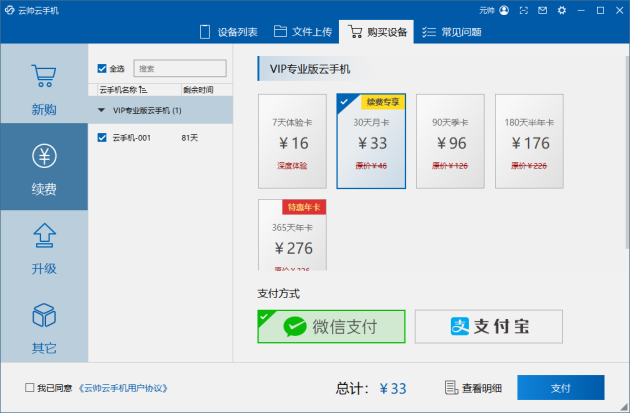Switch to the 设备列表 tab

tap(229, 32)
